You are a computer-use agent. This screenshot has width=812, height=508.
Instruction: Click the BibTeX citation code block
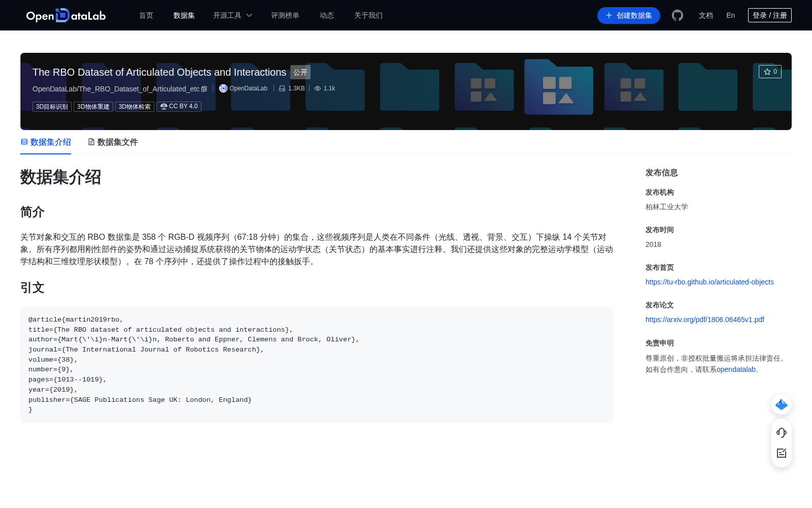[317, 365]
